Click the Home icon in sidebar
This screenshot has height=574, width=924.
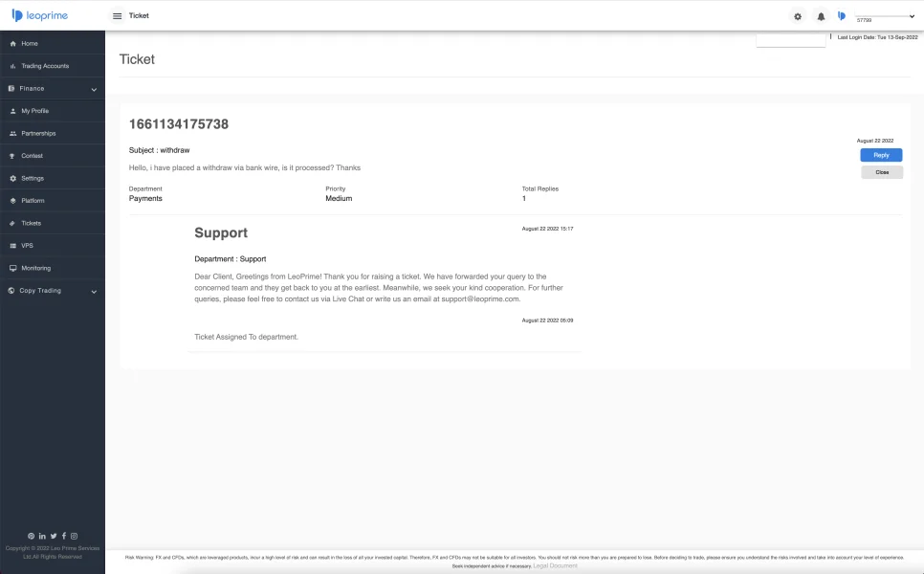[13, 44]
